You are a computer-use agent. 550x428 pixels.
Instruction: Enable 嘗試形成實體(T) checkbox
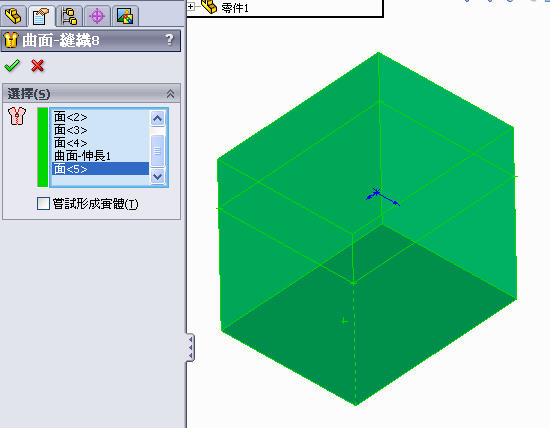[43, 203]
